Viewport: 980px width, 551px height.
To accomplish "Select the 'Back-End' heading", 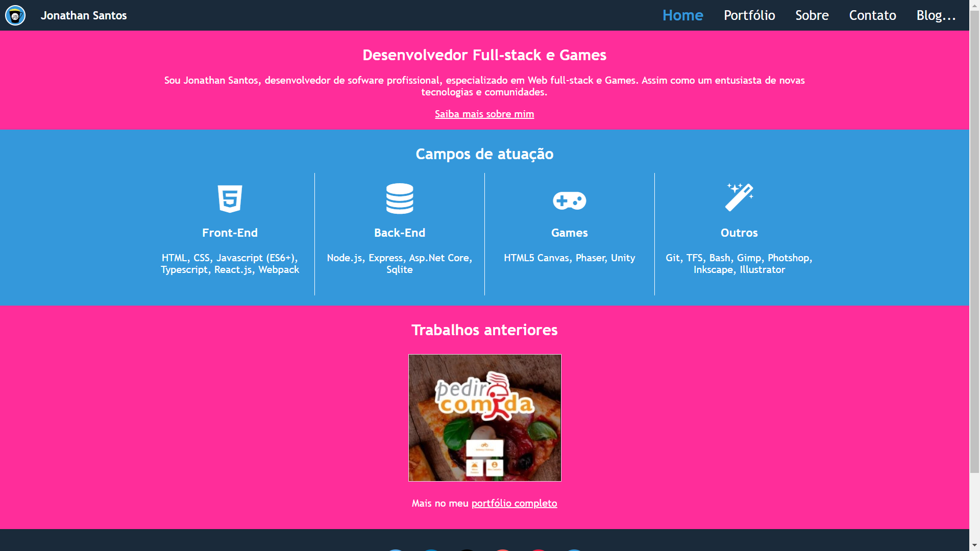I will click(400, 233).
